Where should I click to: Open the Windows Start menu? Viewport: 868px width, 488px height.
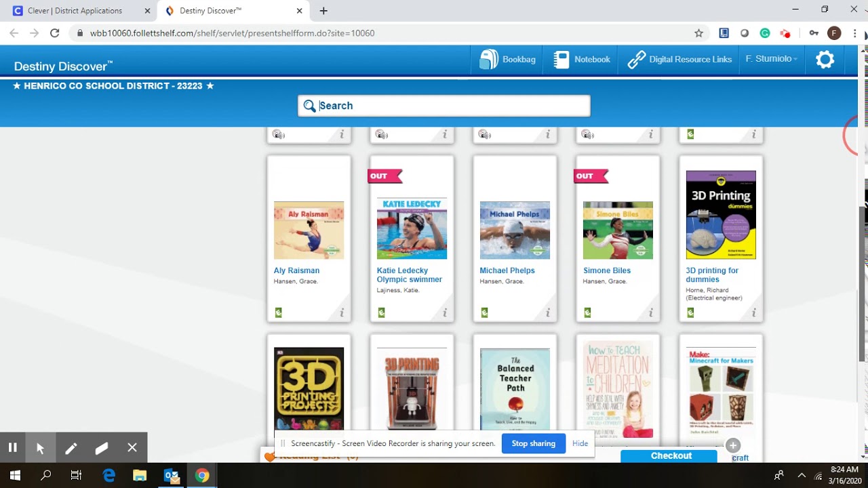15,476
